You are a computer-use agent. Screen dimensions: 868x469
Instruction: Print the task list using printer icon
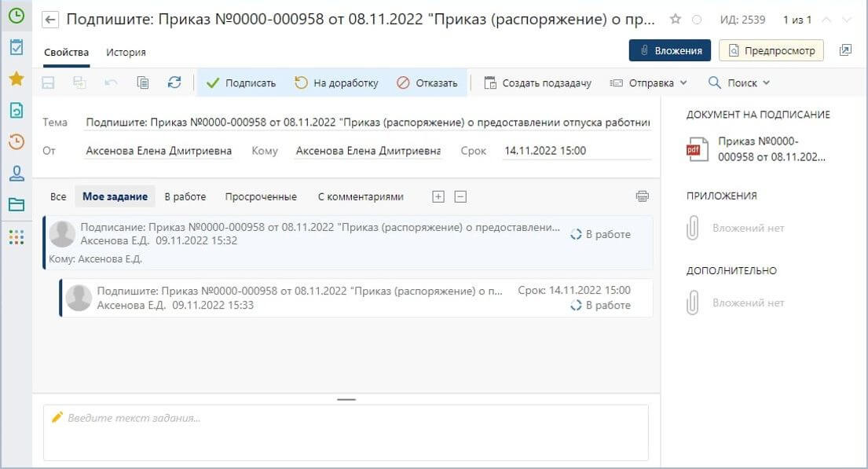(x=642, y=196)
